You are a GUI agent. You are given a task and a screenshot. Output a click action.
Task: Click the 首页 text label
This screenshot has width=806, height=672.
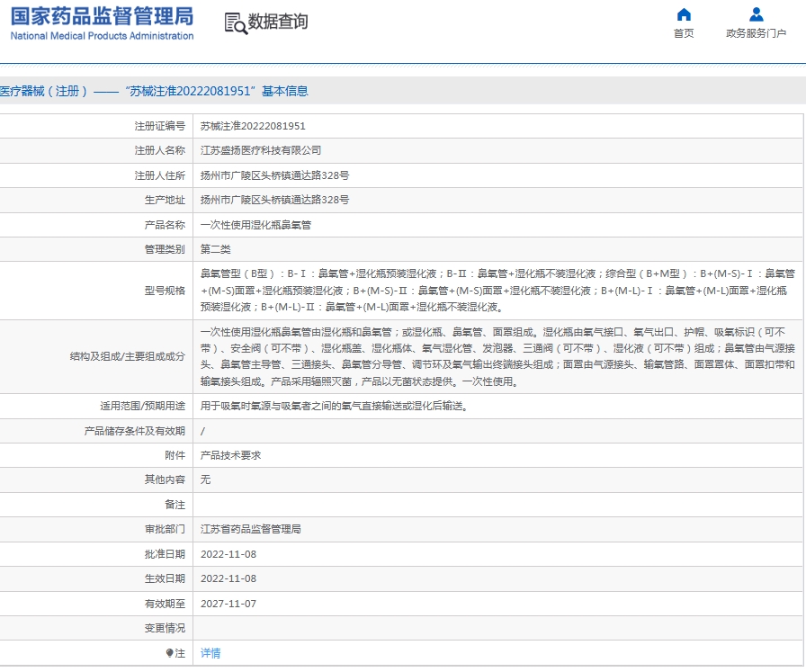click(x=684, y=33)
